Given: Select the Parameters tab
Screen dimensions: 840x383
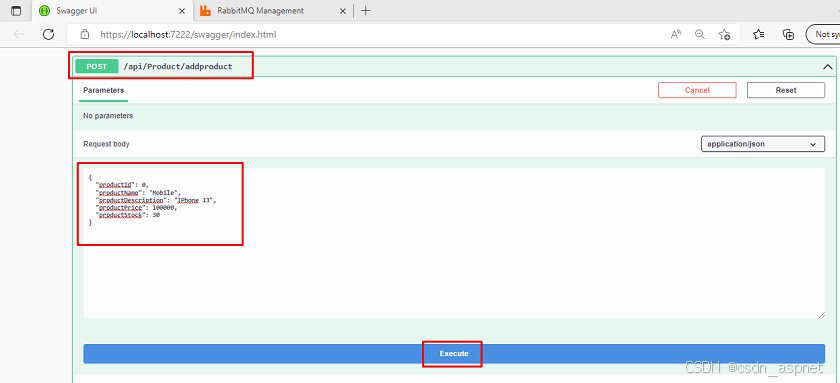Looking at the screenshot, I should coord(103,91).
